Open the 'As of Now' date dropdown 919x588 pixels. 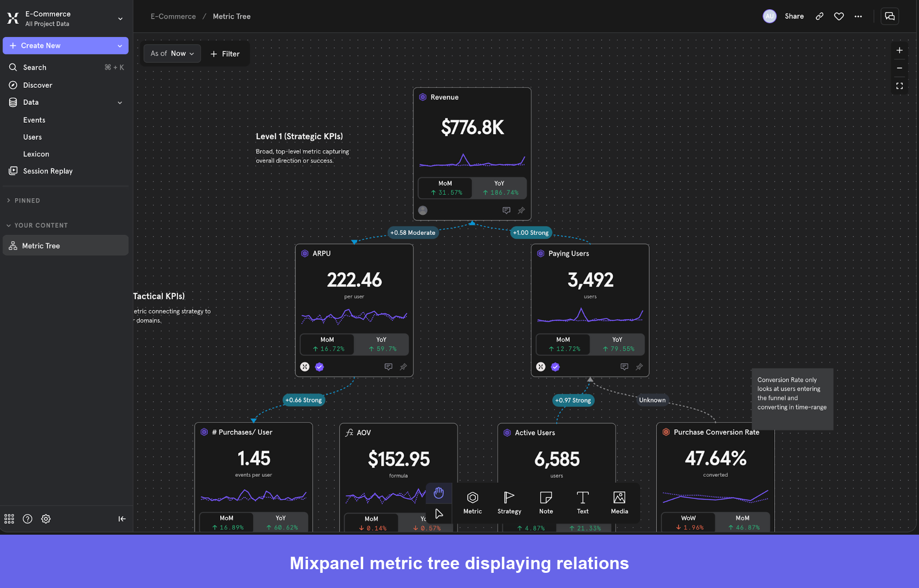[171, 53]
